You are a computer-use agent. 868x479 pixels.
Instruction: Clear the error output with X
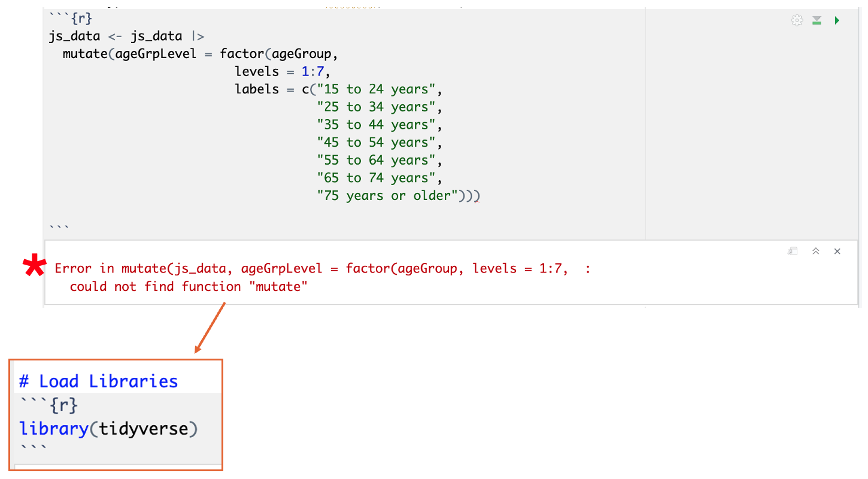click(x=837, y=251)
